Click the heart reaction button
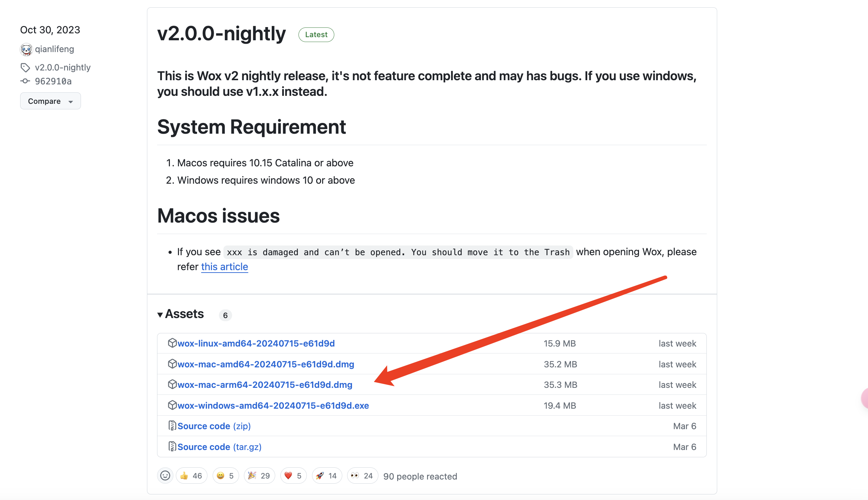868x500 pixels. (x=293, y=476)
